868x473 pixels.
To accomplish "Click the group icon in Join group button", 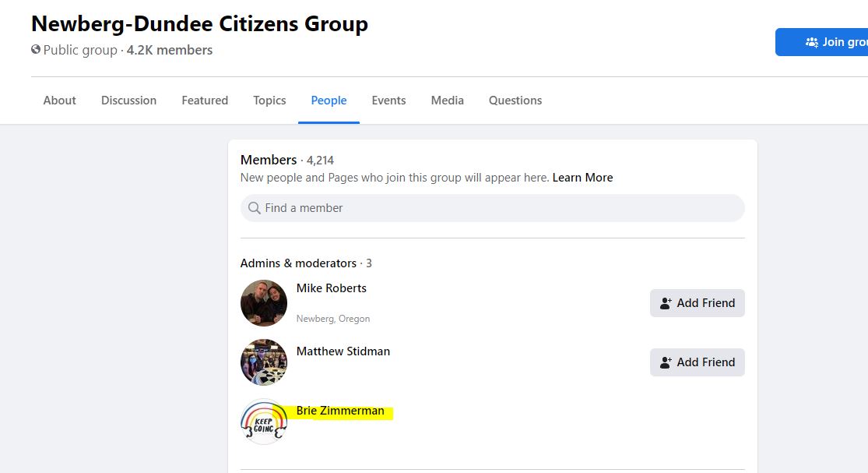I will click(811, 42).
